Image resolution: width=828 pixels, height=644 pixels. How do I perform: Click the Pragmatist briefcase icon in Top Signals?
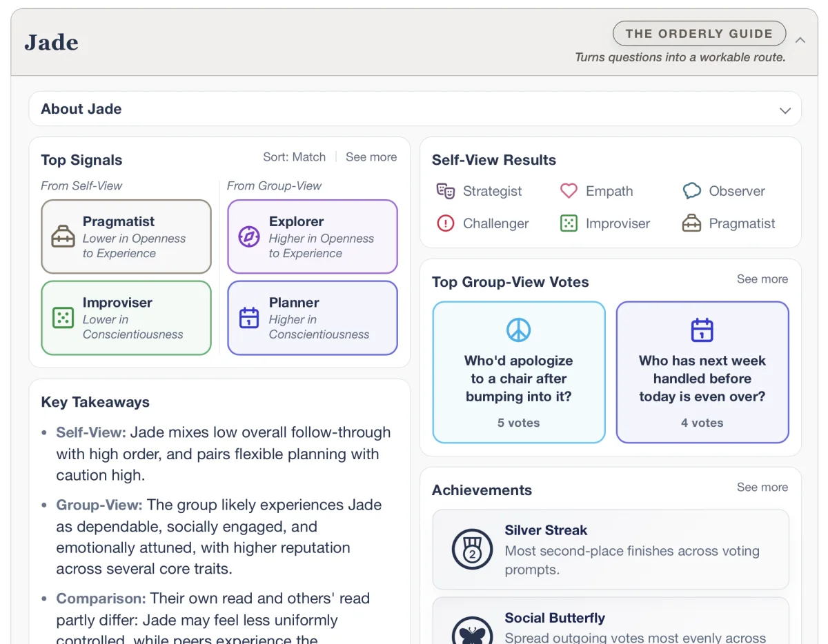tap(63, 237)
